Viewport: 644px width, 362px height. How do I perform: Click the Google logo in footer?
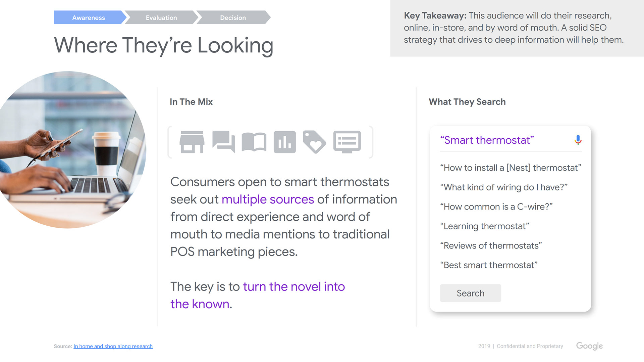click(x=589, y=346)
